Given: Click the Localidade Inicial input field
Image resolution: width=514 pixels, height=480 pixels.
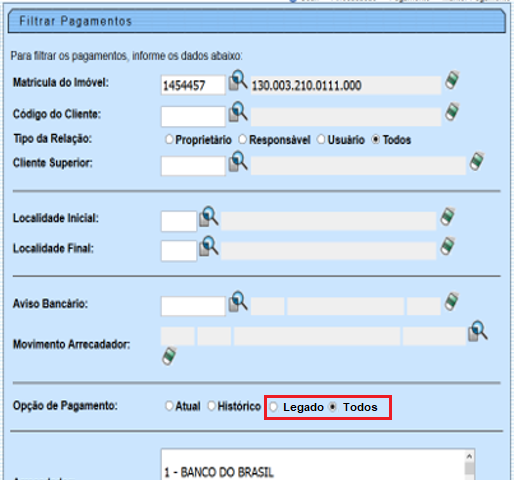Looking at the screenshot, I should [x=179, y=221].
